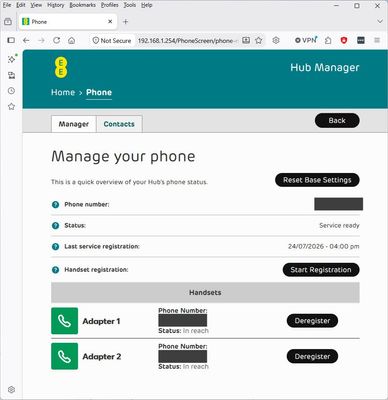388x400 pixels.
Task: Click the toolbar settings gear icon
Action: click(276, 40)
